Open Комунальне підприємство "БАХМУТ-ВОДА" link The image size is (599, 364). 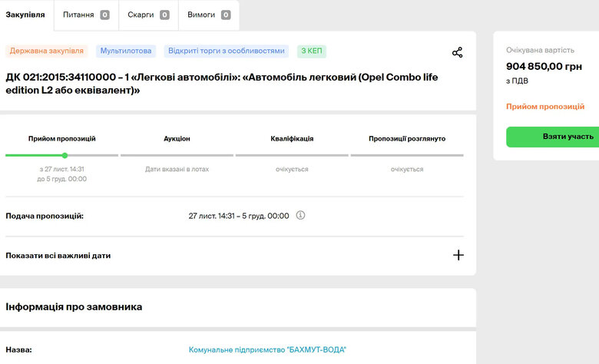coord(267,350)
